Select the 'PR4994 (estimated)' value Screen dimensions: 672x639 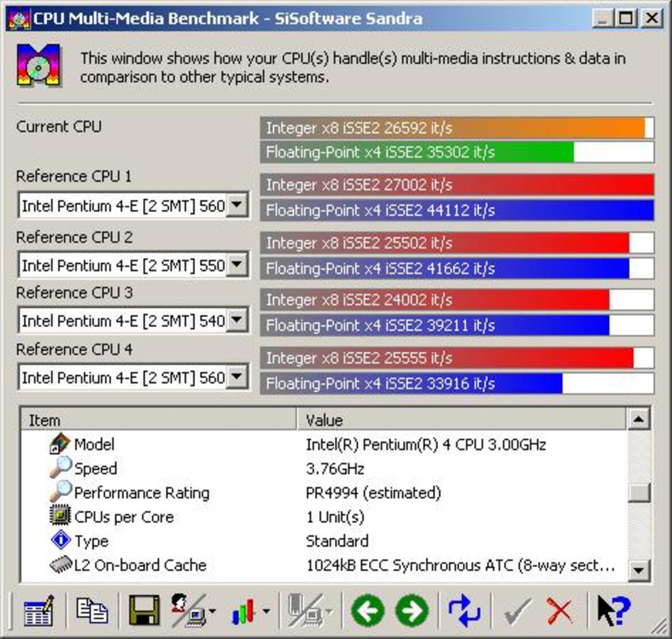(x=373, y=493)
